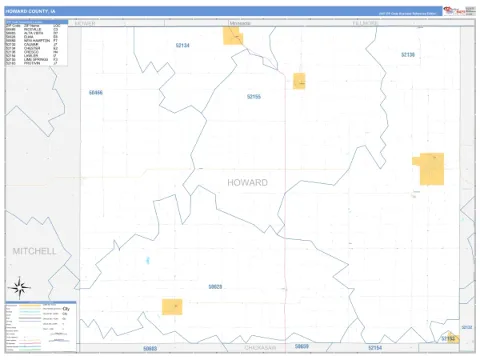Select the 52134 ZIP code label
The height and width of the screenshot is (360, 480).
183,45
